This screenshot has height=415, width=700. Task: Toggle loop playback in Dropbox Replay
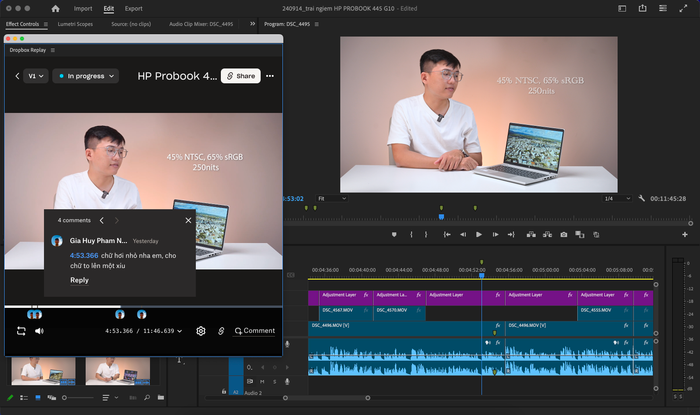point(21,331)
